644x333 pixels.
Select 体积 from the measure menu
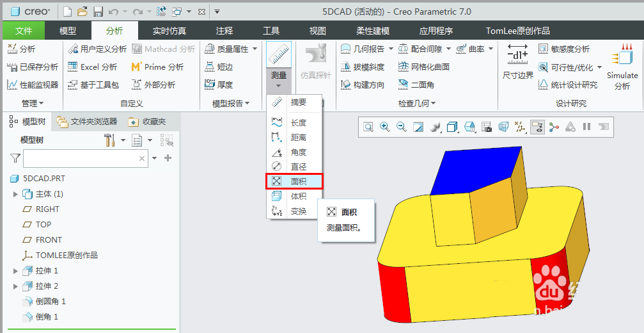[294, 196]
